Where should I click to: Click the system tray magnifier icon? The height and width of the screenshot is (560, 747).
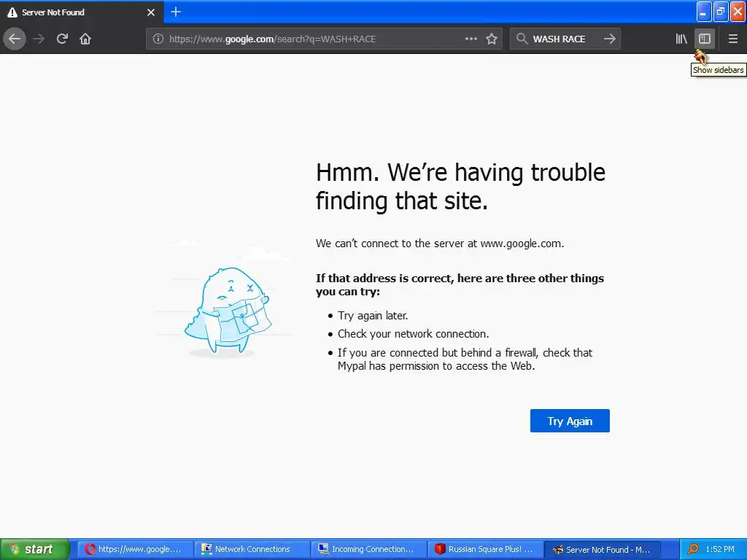click(x=693, y=549)
